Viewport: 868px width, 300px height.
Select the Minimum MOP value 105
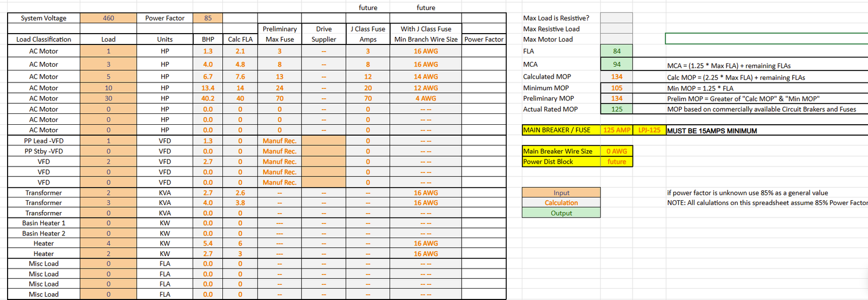click(x=617, y=88)
